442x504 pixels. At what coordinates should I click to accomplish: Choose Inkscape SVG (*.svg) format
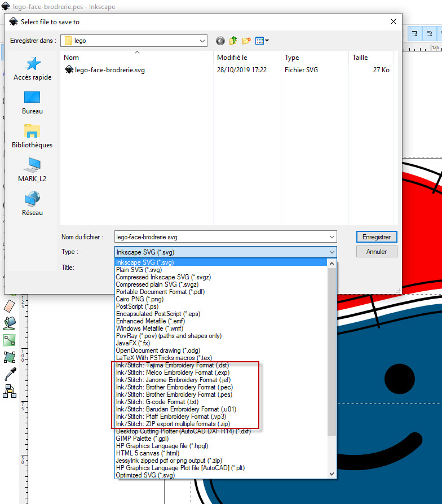(221, 262)
